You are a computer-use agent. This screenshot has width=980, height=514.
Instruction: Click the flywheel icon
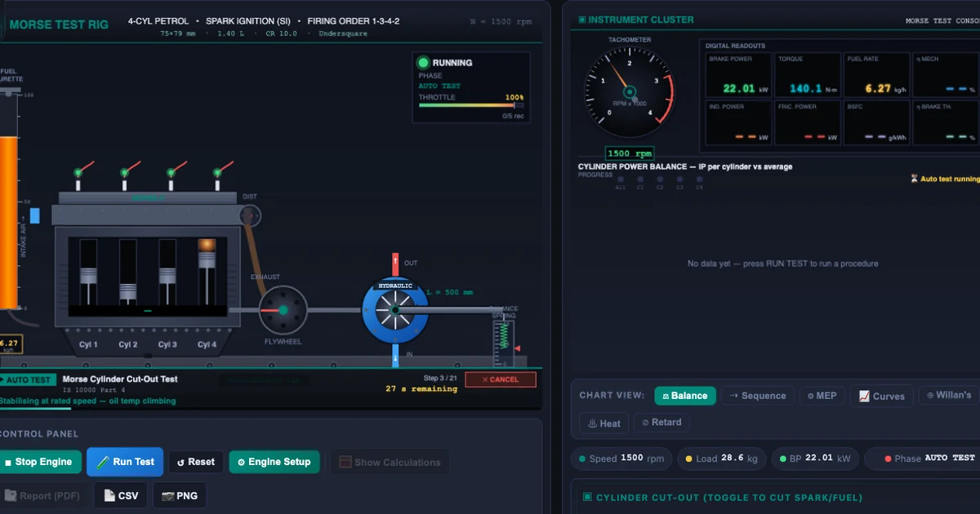pos(283,310)
